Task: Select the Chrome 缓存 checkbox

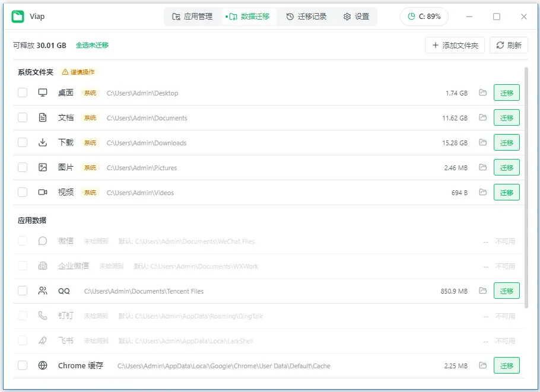Action: coord(23,365)
